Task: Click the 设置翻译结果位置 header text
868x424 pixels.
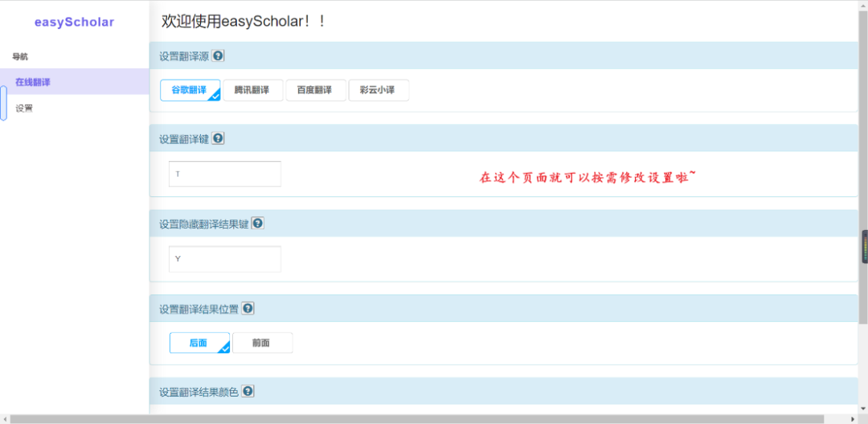Action: (x=199, y=309)
